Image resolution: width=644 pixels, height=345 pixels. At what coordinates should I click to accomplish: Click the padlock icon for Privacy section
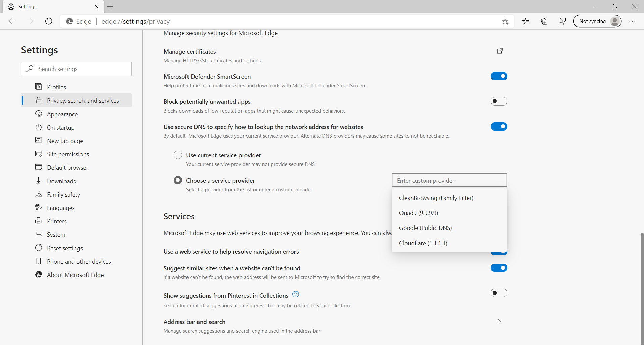tap(39, 100)
